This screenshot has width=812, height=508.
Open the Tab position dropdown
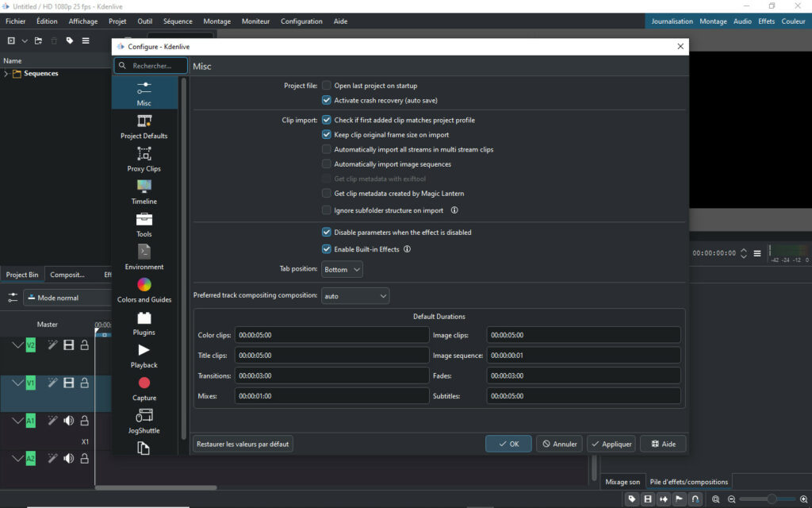click(x=342, y=270)
